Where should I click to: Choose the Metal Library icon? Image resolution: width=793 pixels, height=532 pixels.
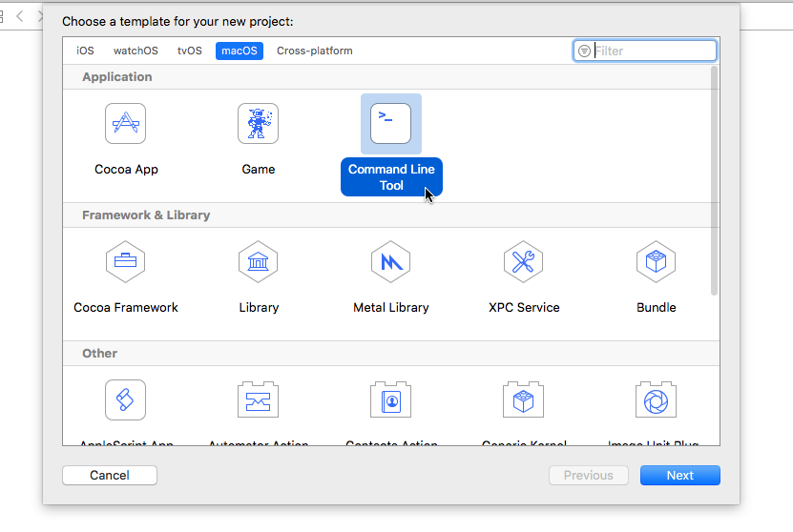390,261
